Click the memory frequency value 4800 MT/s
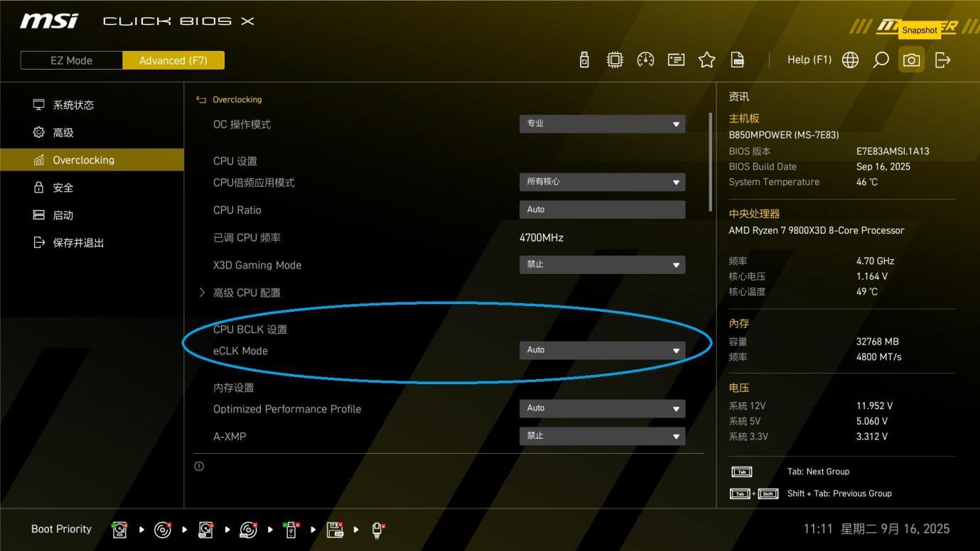980x551 pixels. (x=879, y=357)
